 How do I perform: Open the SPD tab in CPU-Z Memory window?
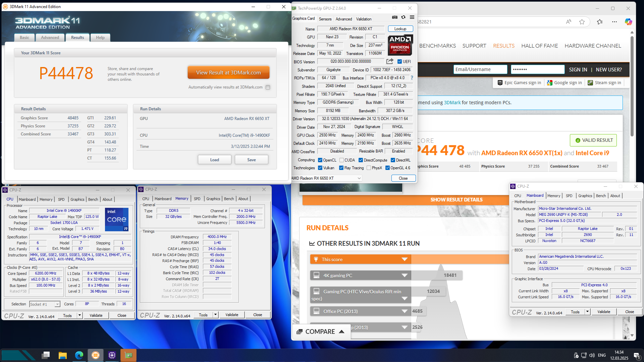197,199
